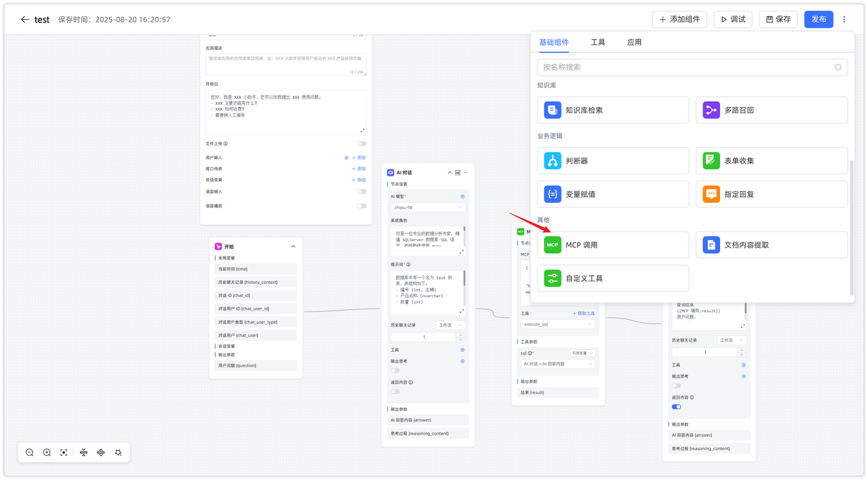Image resolution: width=868 pixels, height=480 pixels.
Task: Enable the 语音输入 toggle
Action: tap(361, 191)
